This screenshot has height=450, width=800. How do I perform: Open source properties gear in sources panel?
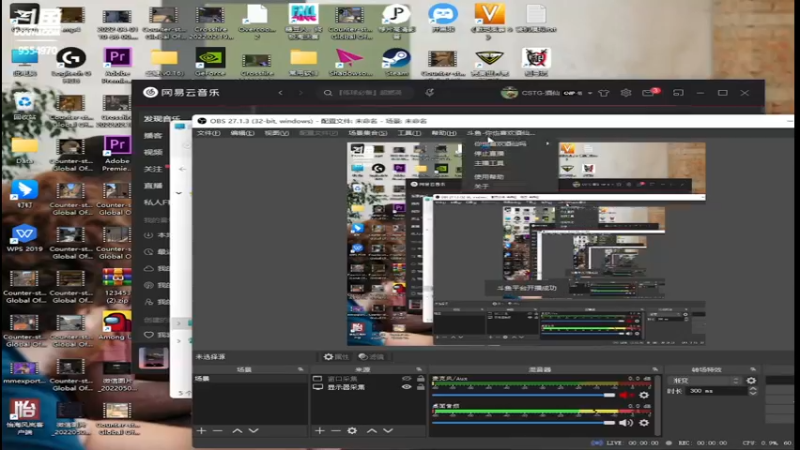point(352,431)
